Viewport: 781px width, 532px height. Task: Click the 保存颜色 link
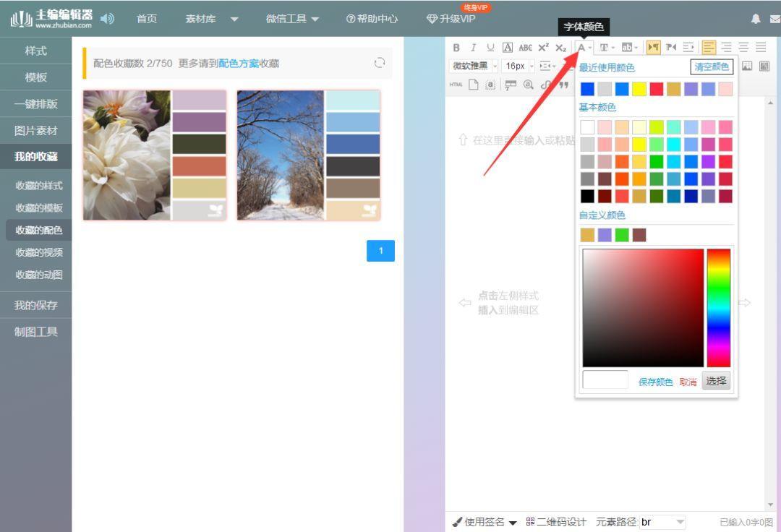click(655, 382)
